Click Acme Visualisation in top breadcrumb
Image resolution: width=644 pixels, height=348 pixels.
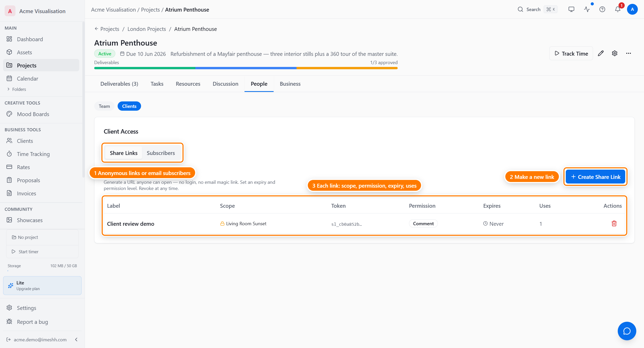click(113, 10)
